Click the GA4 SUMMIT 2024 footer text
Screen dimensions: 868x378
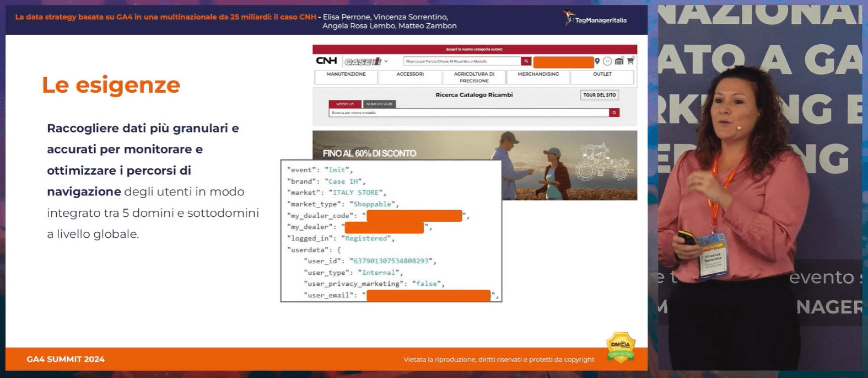66,359
